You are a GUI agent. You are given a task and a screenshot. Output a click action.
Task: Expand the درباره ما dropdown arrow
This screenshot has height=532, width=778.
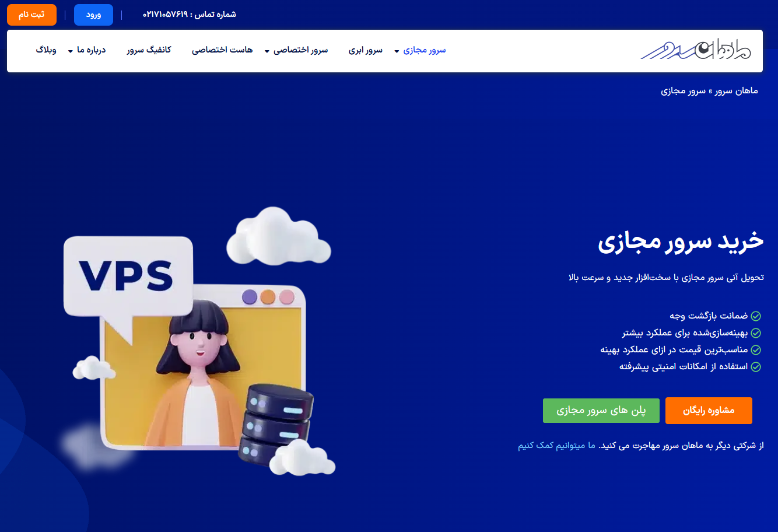(71, 51)
